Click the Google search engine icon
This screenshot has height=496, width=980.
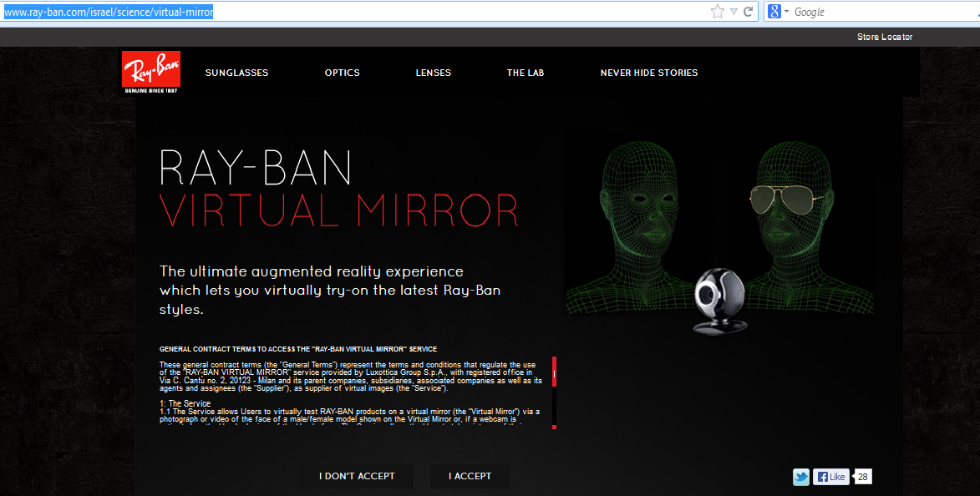tap(774, 12)
